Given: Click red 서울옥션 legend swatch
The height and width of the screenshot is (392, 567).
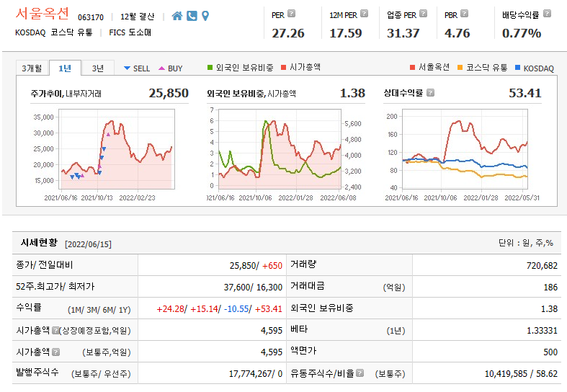Looking at the screenshot, I should tap(412, 67).
